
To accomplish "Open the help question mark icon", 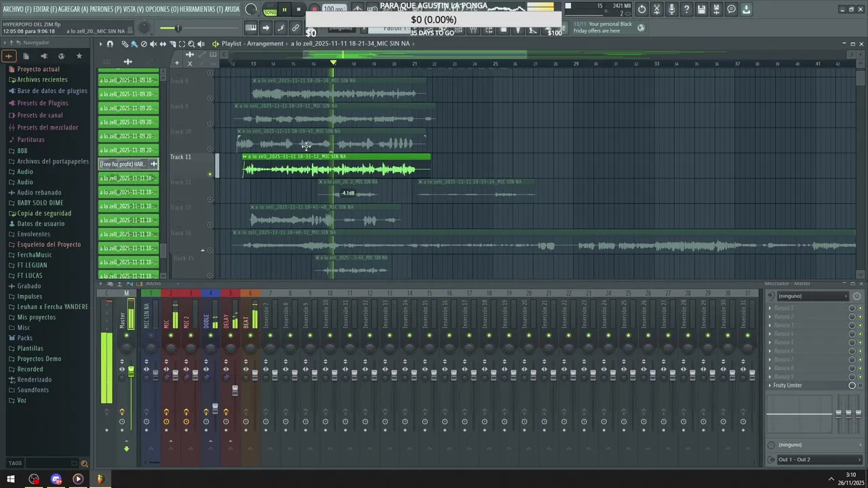I will [x=687, y=9].
